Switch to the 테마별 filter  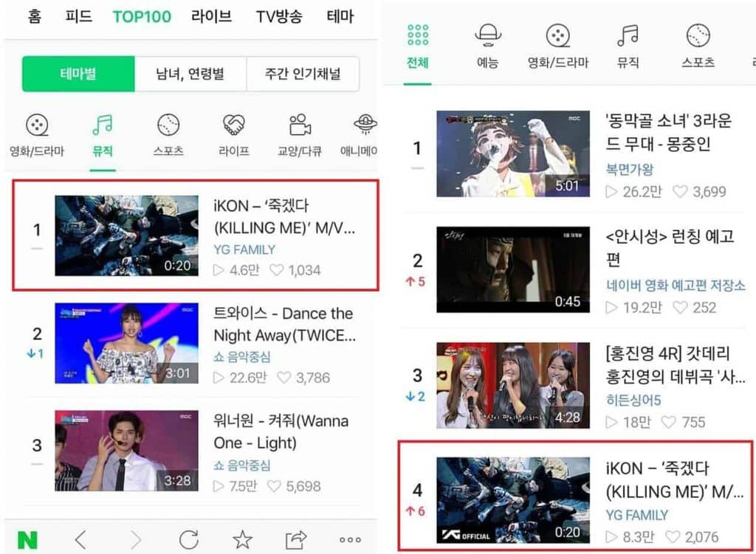coord(78,74)
